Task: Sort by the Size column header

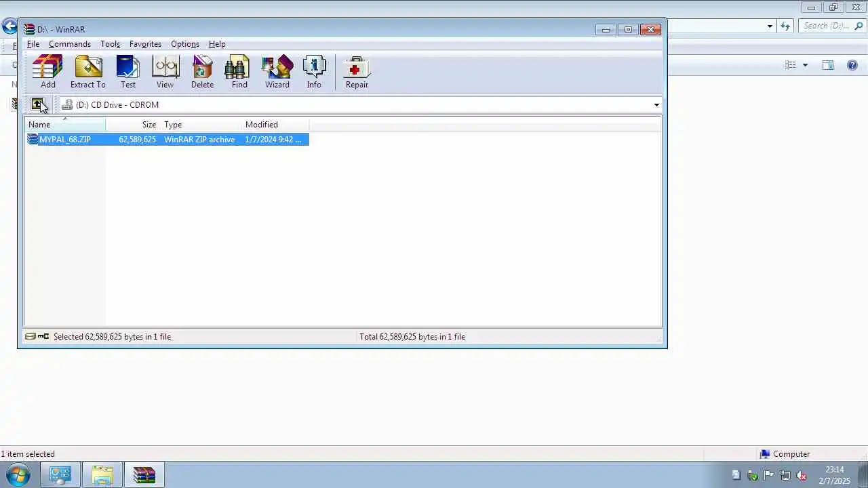Action: [133, 125]
